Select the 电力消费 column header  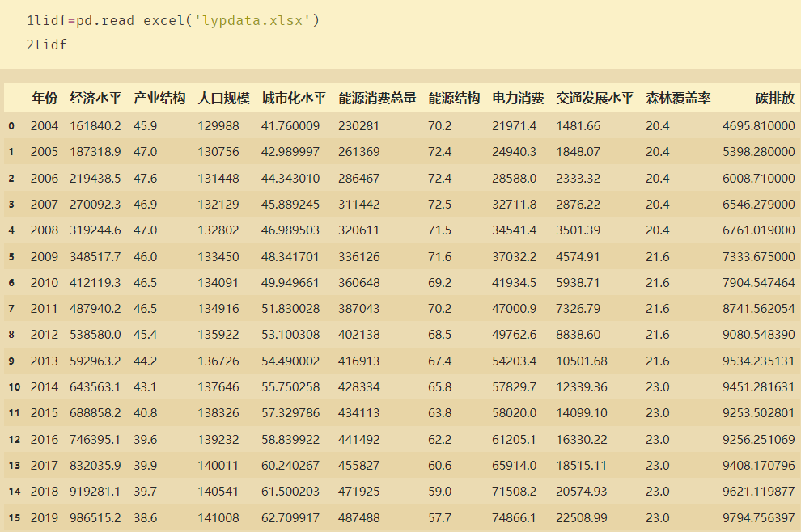click(518, 98)
